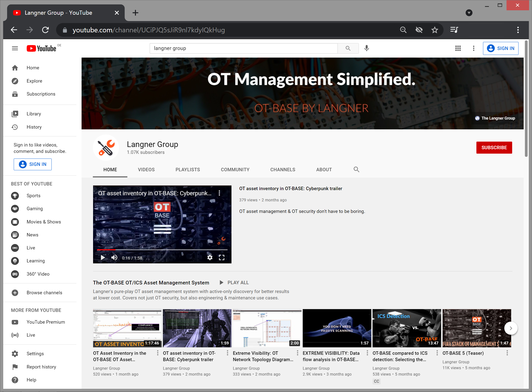Toggle fullscreen on featured video

click(221, 257)
